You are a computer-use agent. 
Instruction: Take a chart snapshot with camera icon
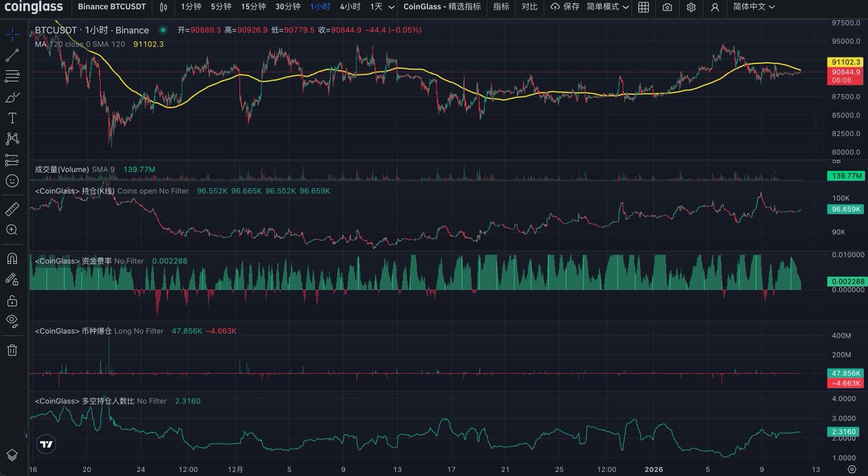coord(667,7)
